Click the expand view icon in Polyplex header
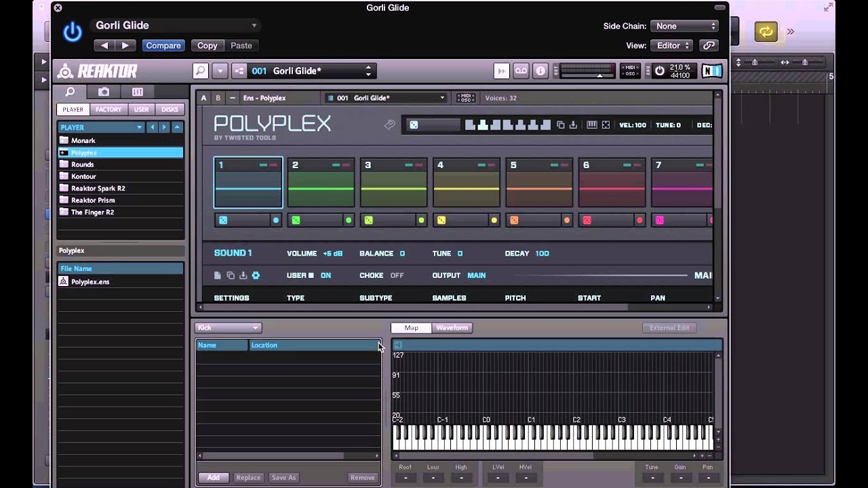 (606, 125)
